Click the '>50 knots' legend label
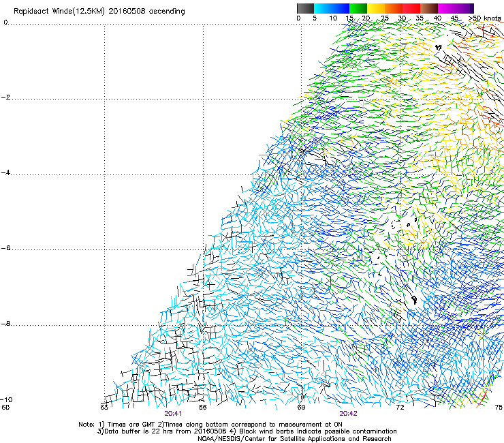504x443 pixels. 485,18
